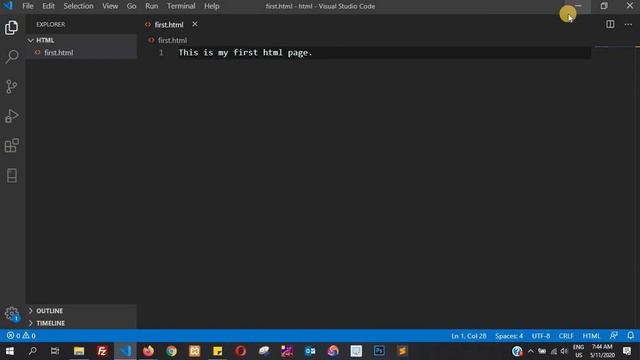Click the EXPLORER panel title
Viewport: 640px width, 360px height.
[51, 24]
